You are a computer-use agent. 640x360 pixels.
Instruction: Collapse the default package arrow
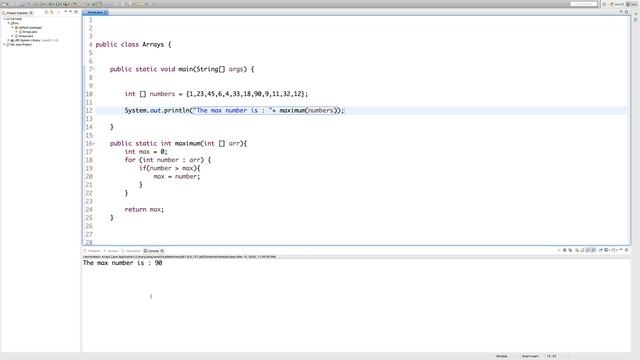pyautogui.click(x=13, y=27)
